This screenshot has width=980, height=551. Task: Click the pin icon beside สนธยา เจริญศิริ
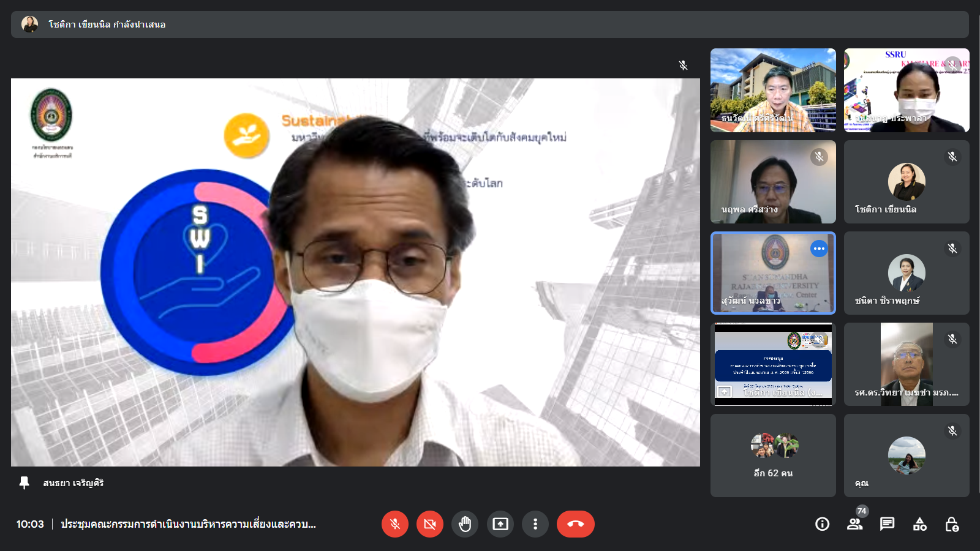(24, 483)
